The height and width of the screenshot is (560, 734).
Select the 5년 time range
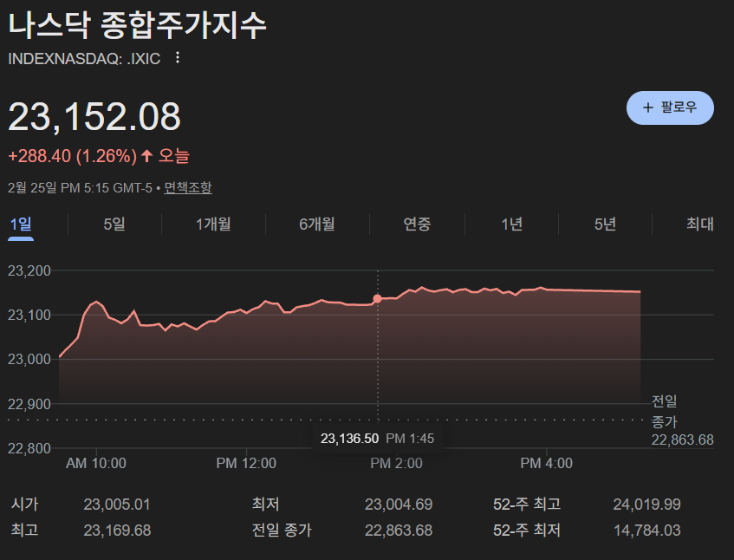605,223
